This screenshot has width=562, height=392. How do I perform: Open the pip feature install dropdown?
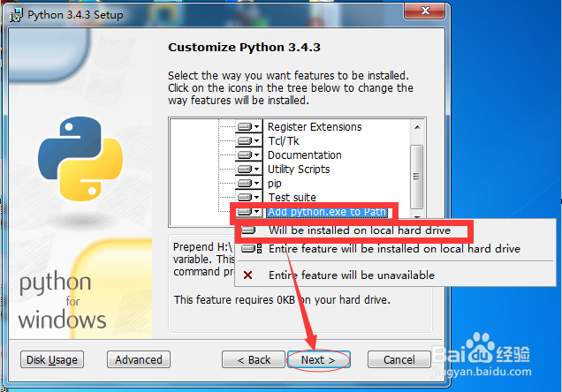click(x=249, y=184)
